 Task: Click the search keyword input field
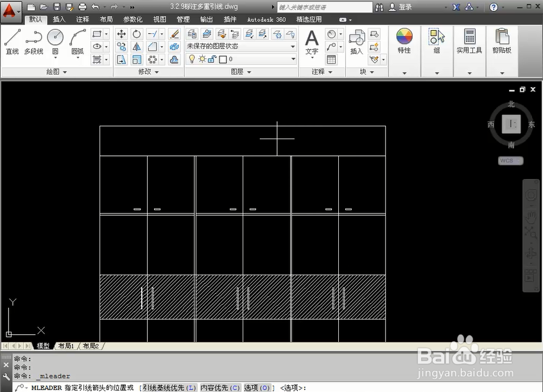tap(325, 7)
